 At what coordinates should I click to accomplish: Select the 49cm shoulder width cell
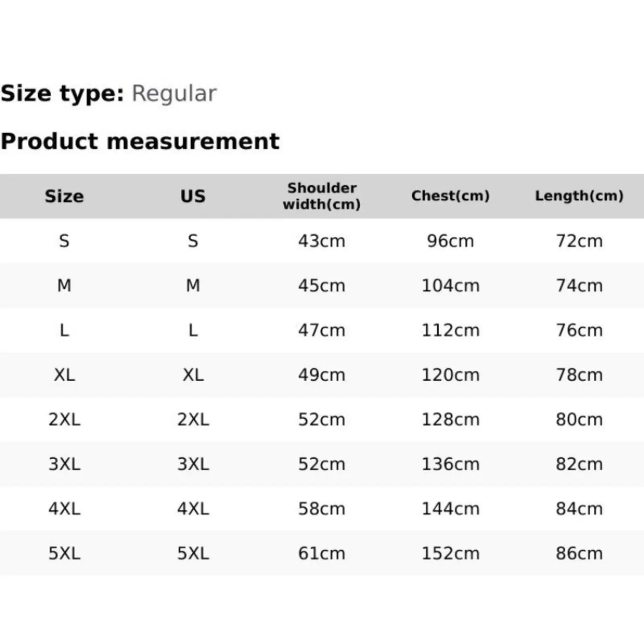pos(322,375)
